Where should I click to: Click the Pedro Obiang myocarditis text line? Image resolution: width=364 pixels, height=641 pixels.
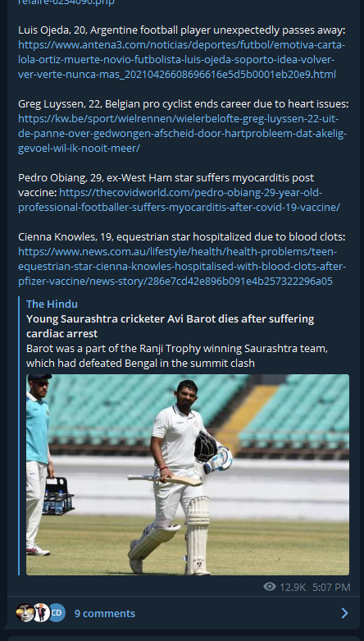tap(166, 178)
